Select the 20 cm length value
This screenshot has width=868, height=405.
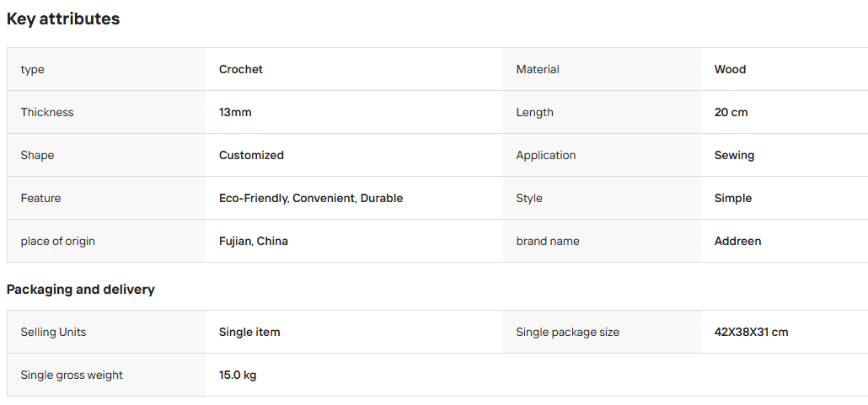click(731, 112)
